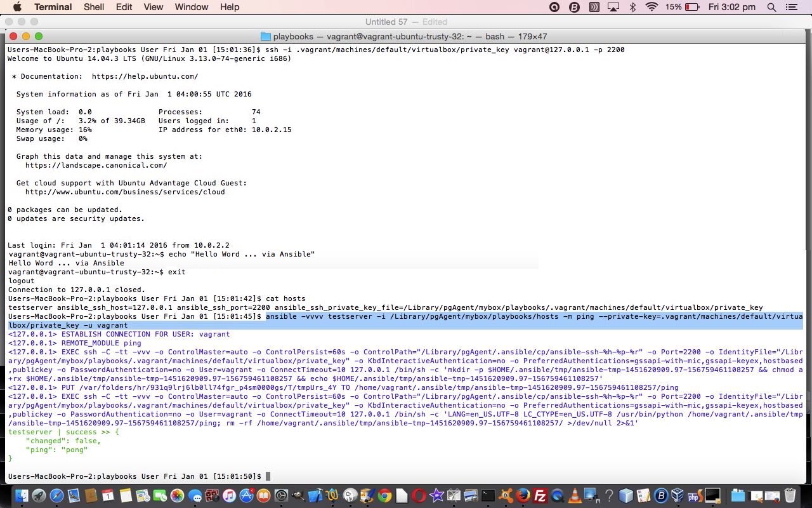Click the Bluetooth status icon

632,7
